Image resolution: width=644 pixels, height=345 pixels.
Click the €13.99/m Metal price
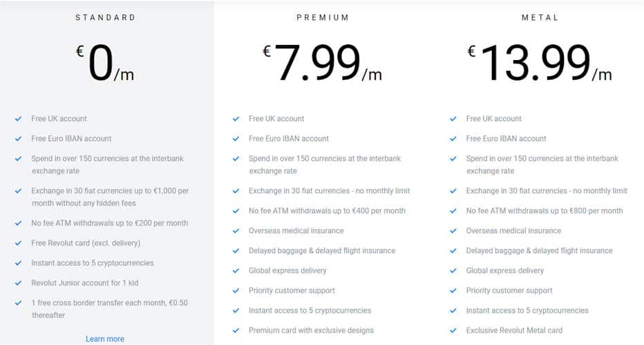(540, 63)
